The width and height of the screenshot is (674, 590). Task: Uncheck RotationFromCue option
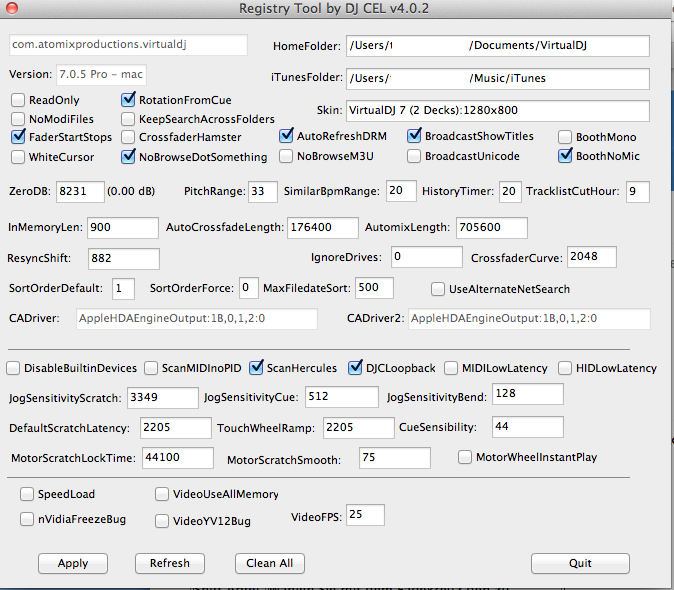pyautogui.click(x=128, y=100)
